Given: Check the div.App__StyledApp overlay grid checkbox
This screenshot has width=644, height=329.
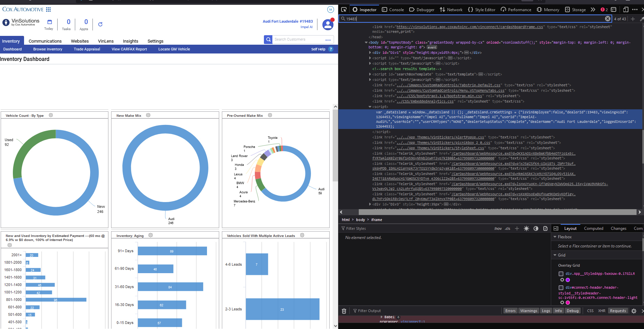Looking at the screenshot, I should point(561,274).
